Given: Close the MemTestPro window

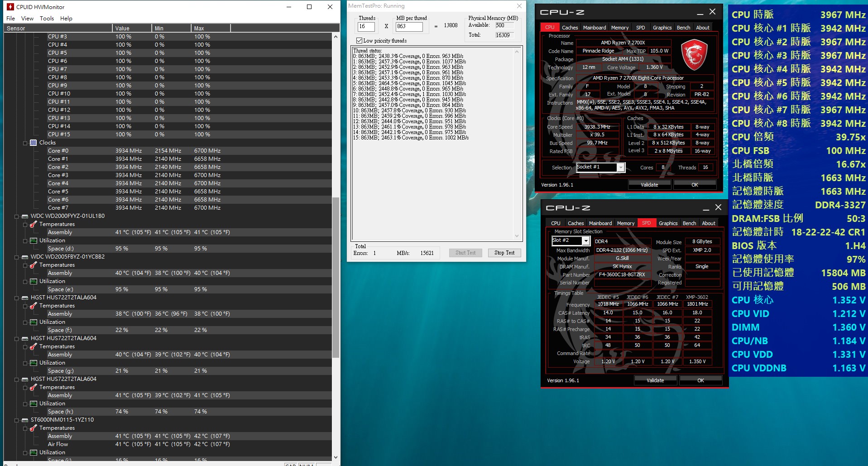Looking at the screenshot, I should click(x=519, y=6).
